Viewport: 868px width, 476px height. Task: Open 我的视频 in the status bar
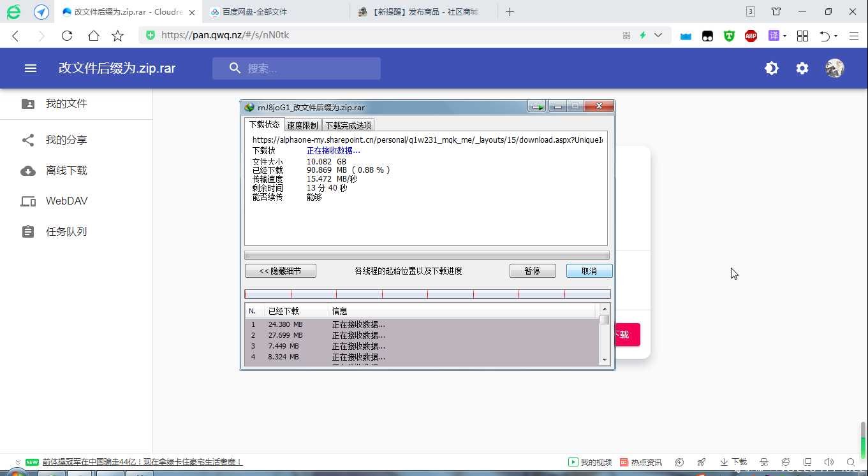(x=591, y=462)
